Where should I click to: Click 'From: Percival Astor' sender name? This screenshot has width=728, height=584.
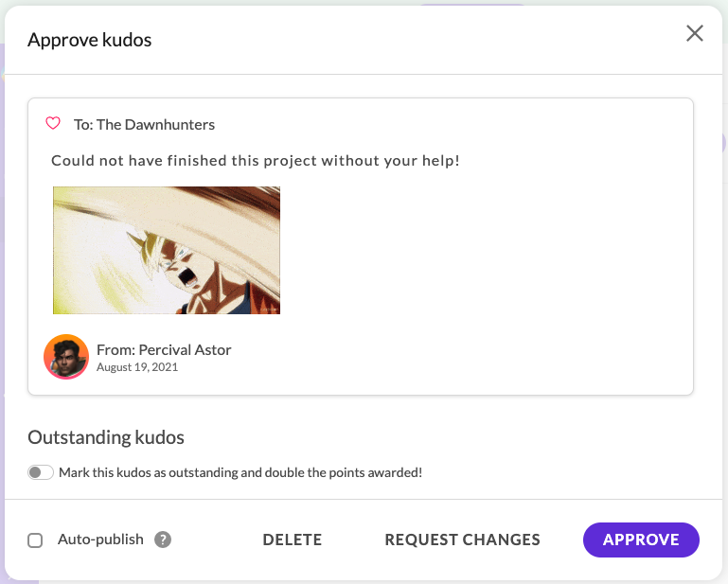coord(164,349)
